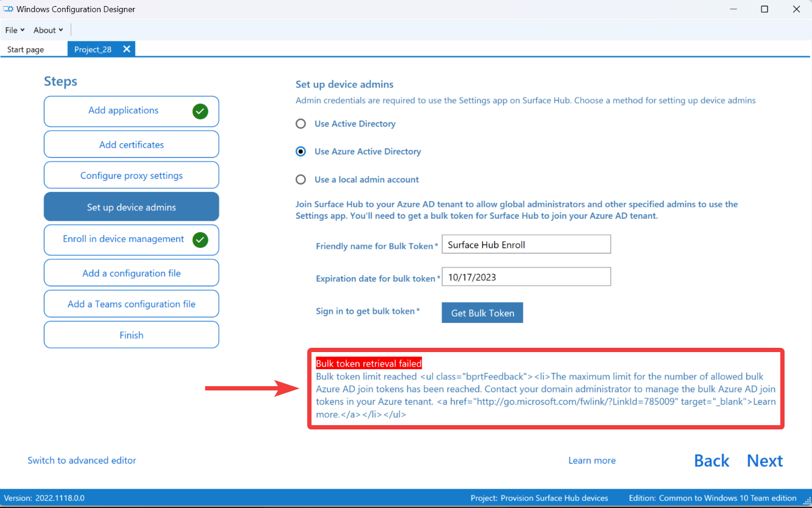Click Switch to advanced editor link
This screenshot has height=508, width=812.
pos(82,460)
